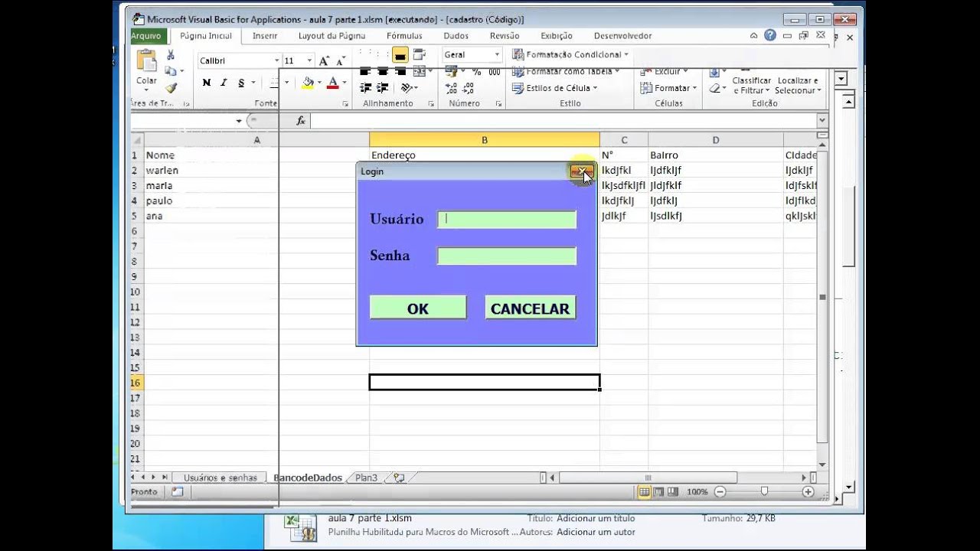Click the fill color paint bucket

coord(308,83)
